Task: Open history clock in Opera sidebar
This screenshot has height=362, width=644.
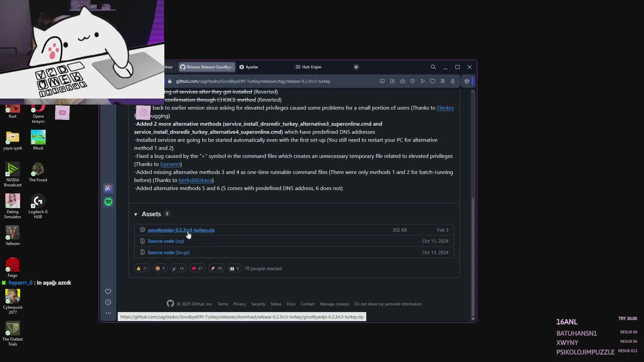Action: (108, 302)
